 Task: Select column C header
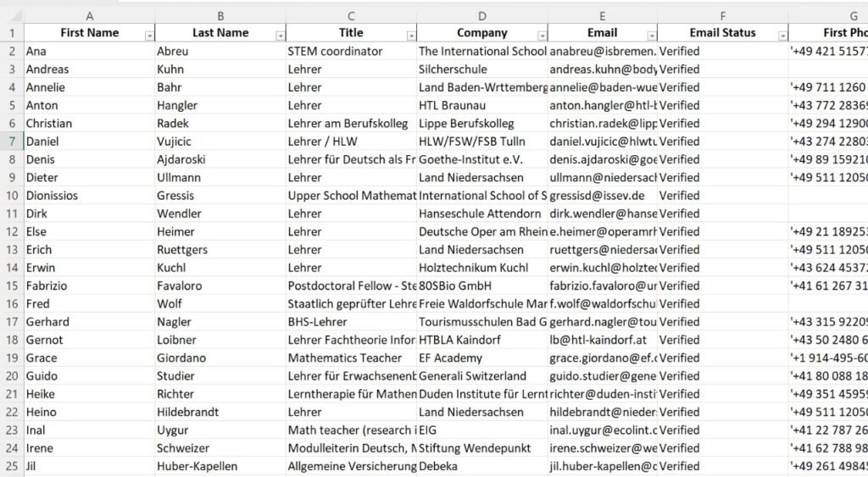click(351, 15)
